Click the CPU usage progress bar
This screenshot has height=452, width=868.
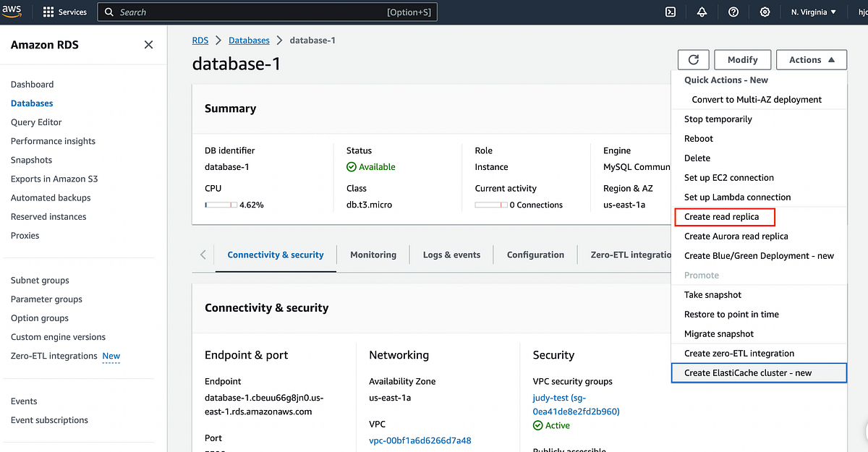pos(221,204)
